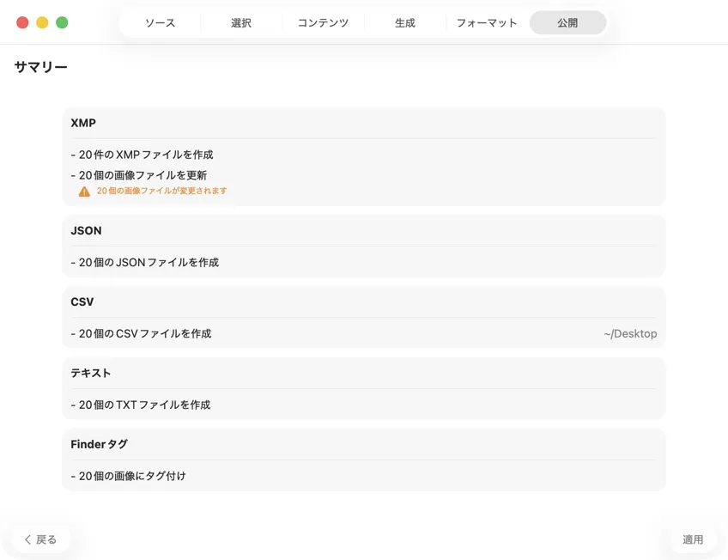This screenshot has width=728, height=560.
Task: Select the 生成 tab
Action: point(405,23)
